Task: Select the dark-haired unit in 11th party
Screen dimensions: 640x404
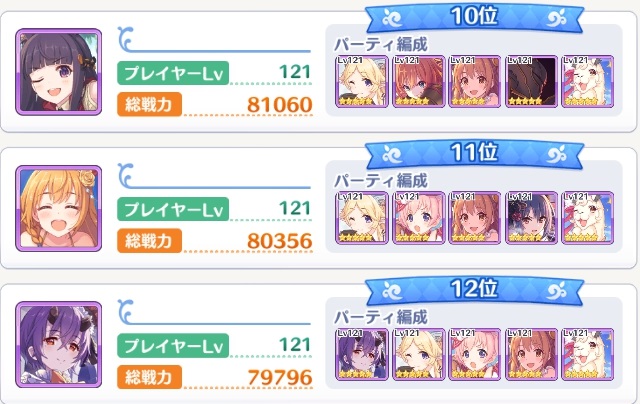Action: [x=531, y=218]
